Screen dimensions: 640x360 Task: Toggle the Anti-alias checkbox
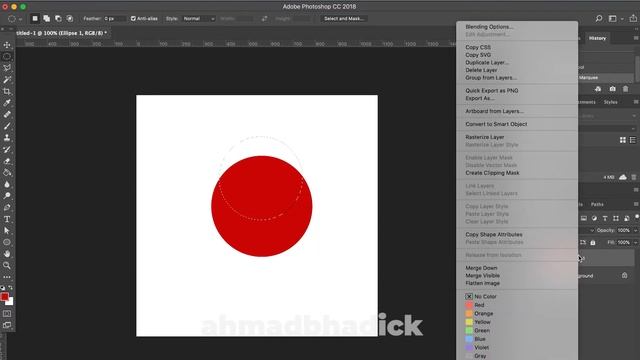point(133,18)
